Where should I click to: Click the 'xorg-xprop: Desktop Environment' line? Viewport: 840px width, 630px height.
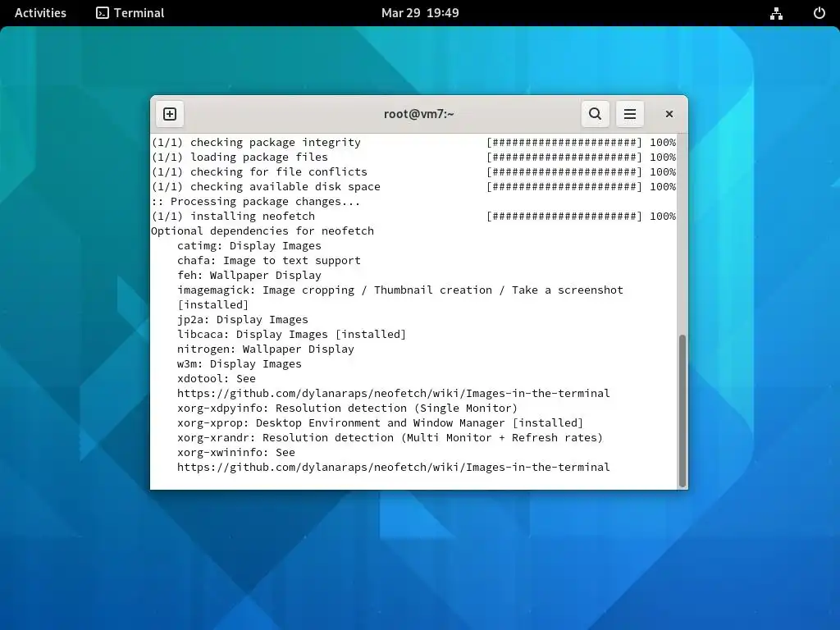[x=380, y=422]
